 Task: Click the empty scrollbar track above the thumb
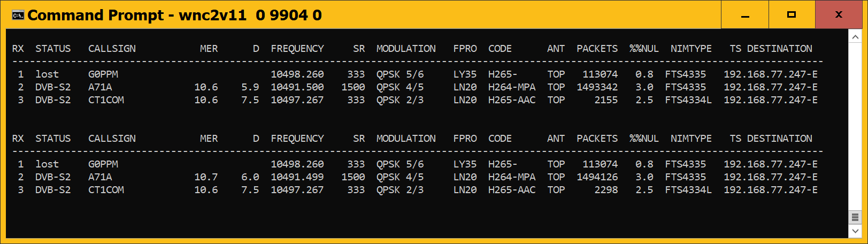pyautogui.click(x=855, y=127)
